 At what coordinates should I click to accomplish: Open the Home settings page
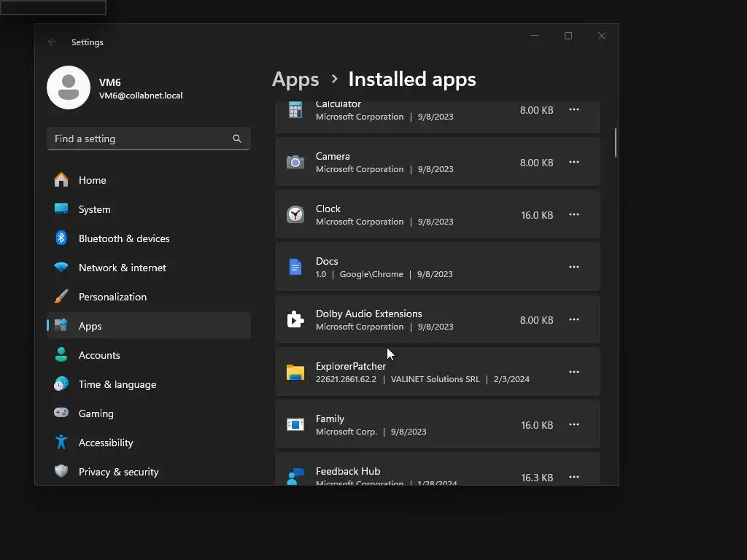tap(149, 180)
